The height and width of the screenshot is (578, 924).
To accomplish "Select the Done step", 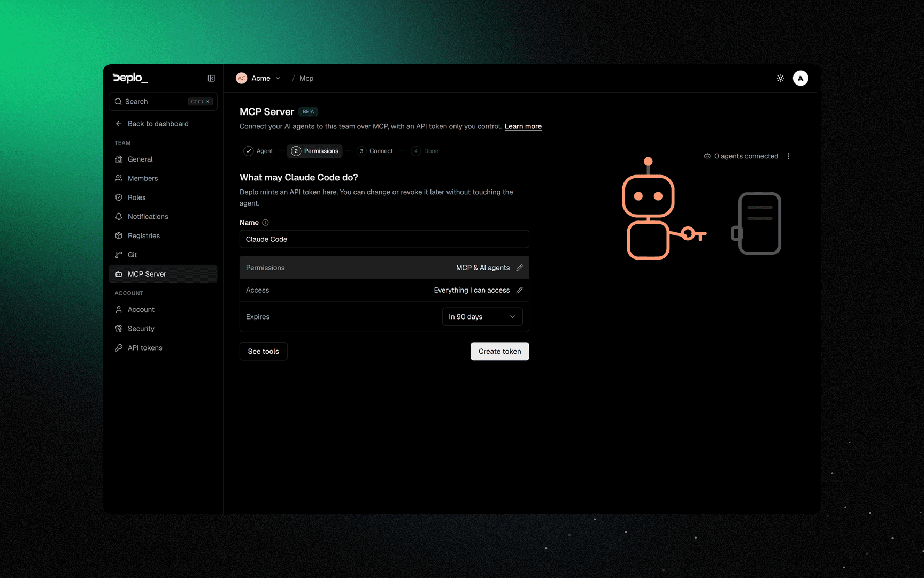I will coord(426,151).
